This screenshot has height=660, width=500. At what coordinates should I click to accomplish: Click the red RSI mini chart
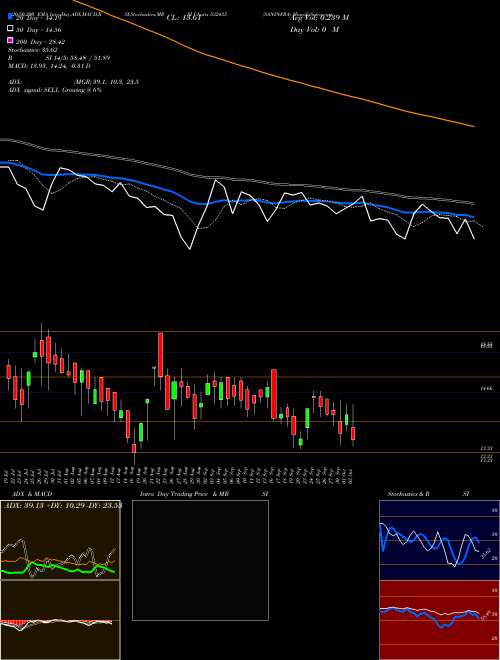tap(439, 620)
